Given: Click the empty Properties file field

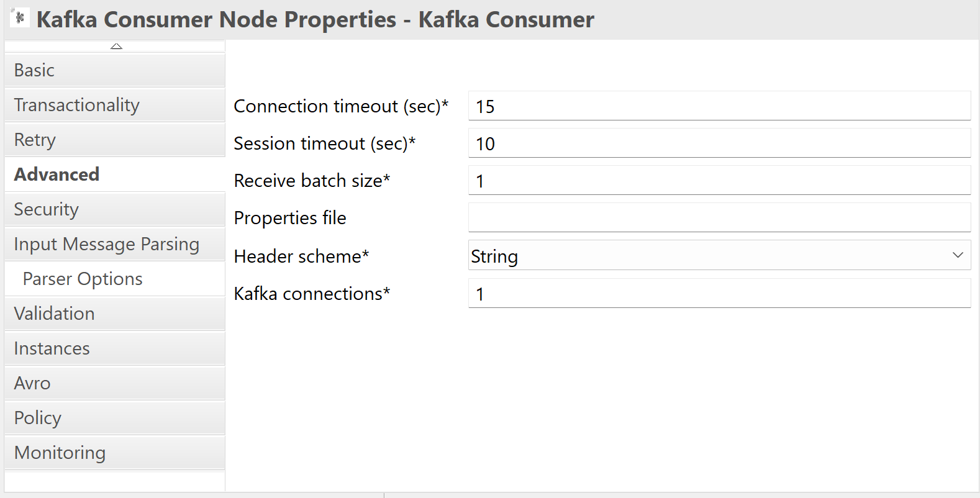Looking at the screenshot, I should [719, 218].
